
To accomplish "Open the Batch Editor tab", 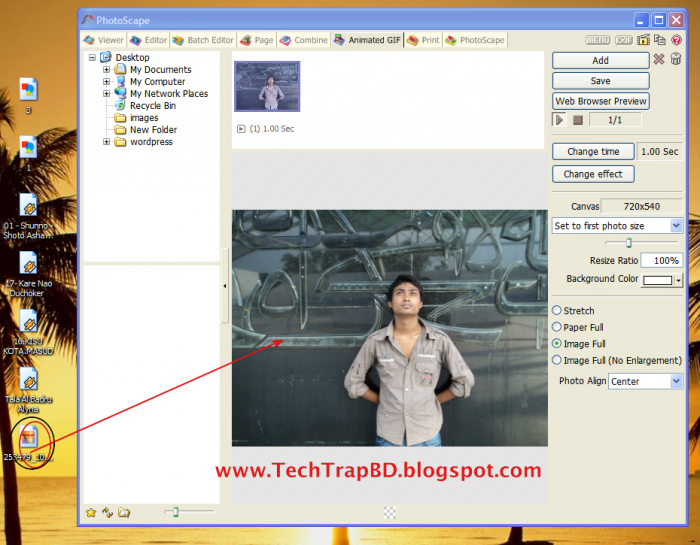I will [x=203, y=40].
